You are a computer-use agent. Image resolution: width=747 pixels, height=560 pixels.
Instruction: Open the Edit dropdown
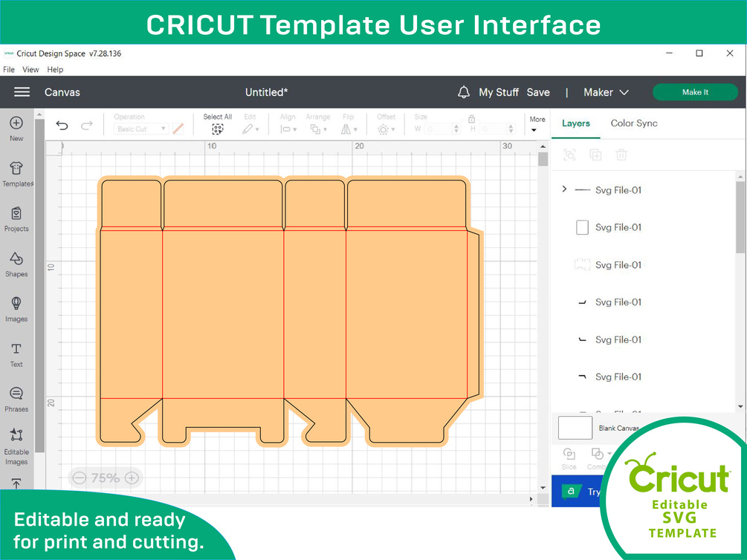[x=250, y=129]
